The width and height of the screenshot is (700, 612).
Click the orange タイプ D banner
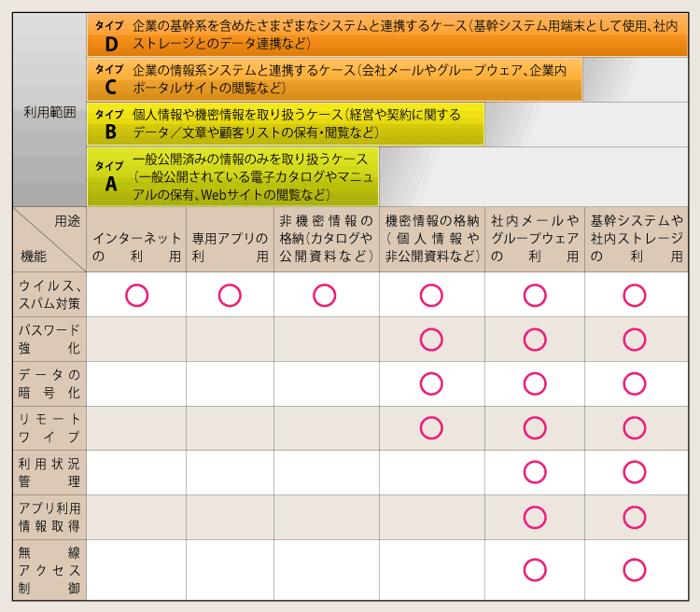[x=387, y=35]
